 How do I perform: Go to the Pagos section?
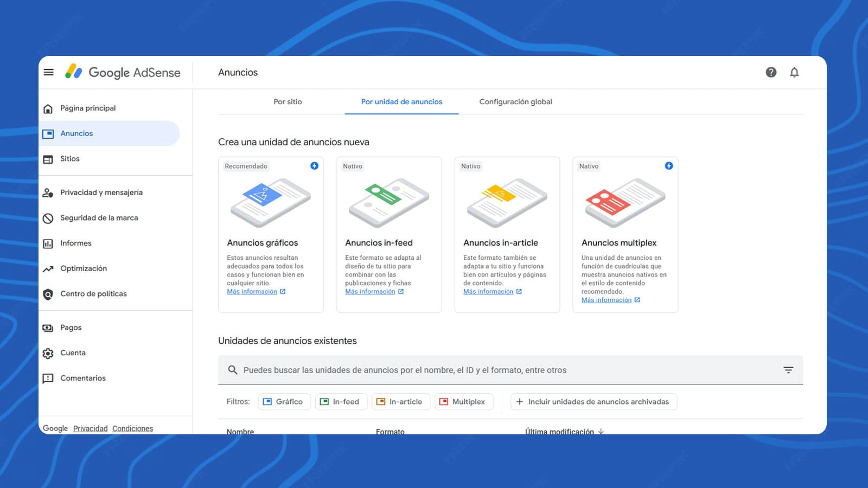coord(71,327)
